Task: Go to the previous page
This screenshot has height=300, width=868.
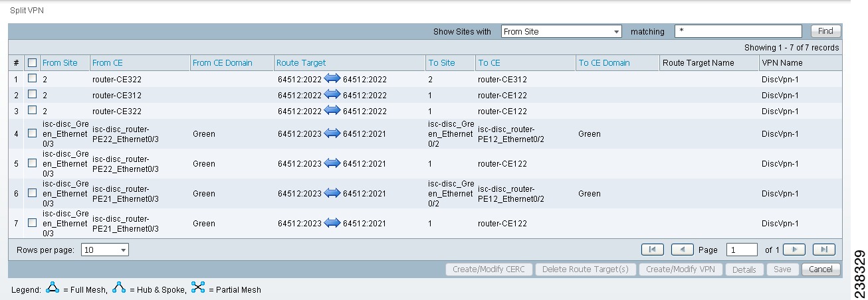Action: (683, 250)
